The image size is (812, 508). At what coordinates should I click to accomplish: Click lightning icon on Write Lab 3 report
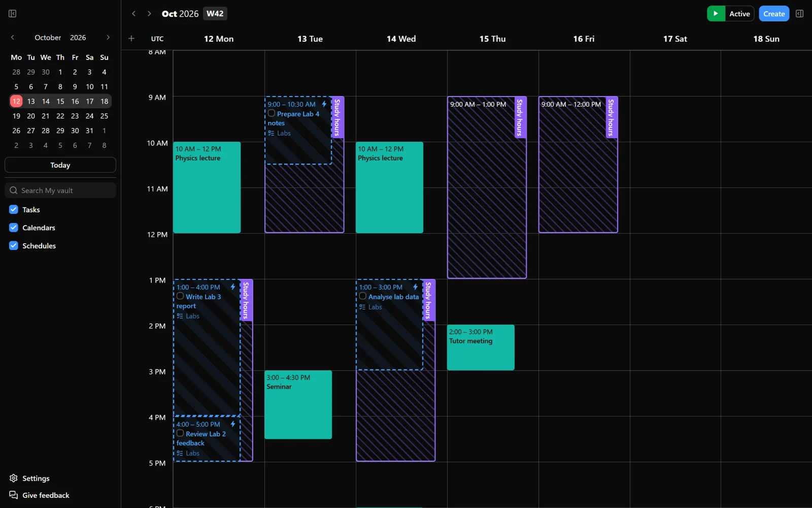tap(233, 287)
